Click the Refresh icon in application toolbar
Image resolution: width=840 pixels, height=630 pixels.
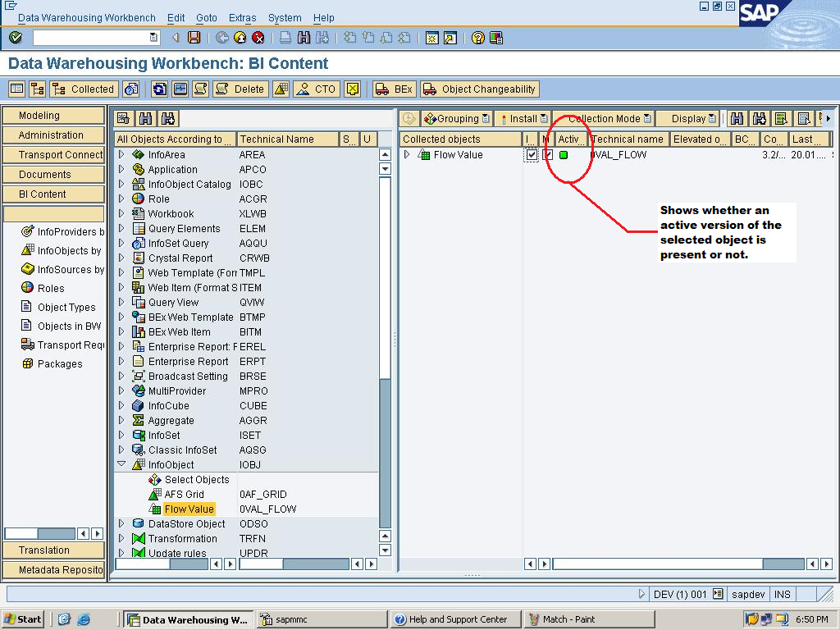point(159,89)
